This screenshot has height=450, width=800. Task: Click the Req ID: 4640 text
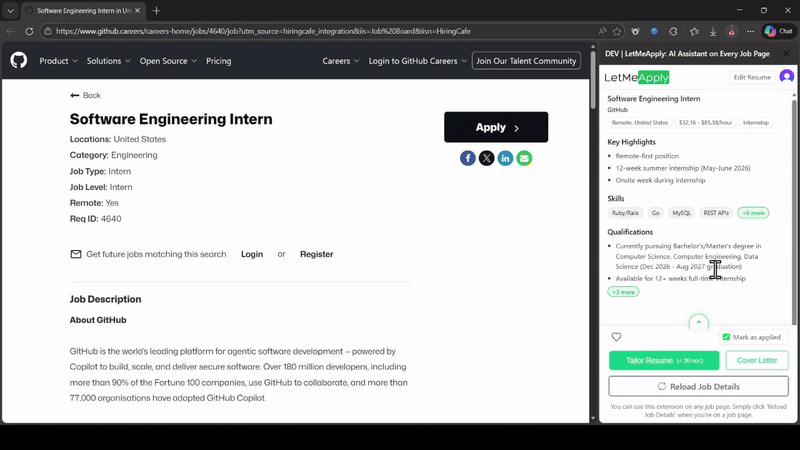95,219
